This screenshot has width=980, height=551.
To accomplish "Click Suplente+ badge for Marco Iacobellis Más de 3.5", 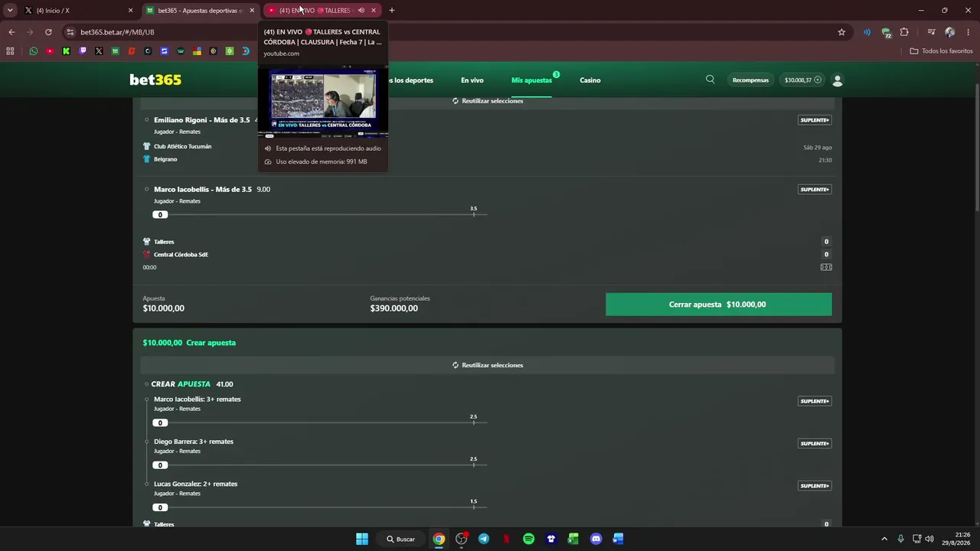I will click(815, 189).
